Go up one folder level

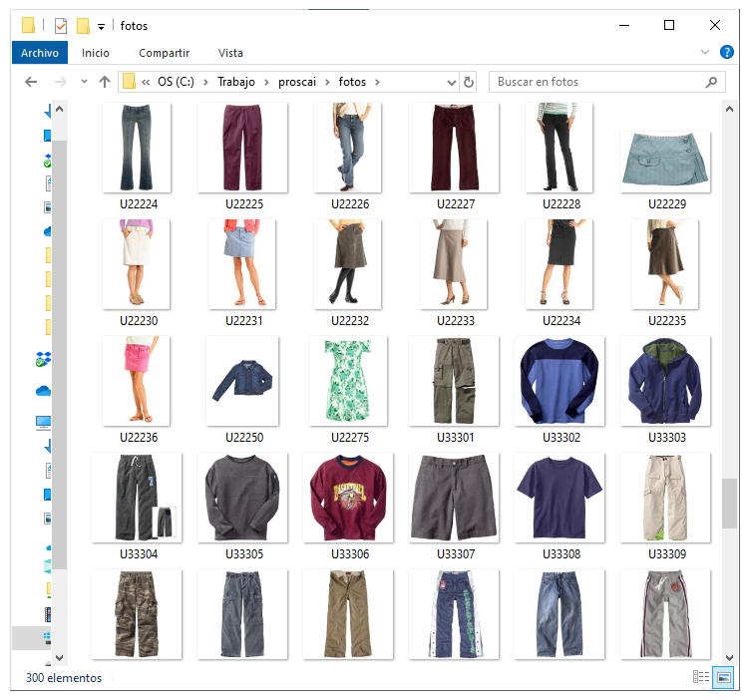[x=105, y=82]
